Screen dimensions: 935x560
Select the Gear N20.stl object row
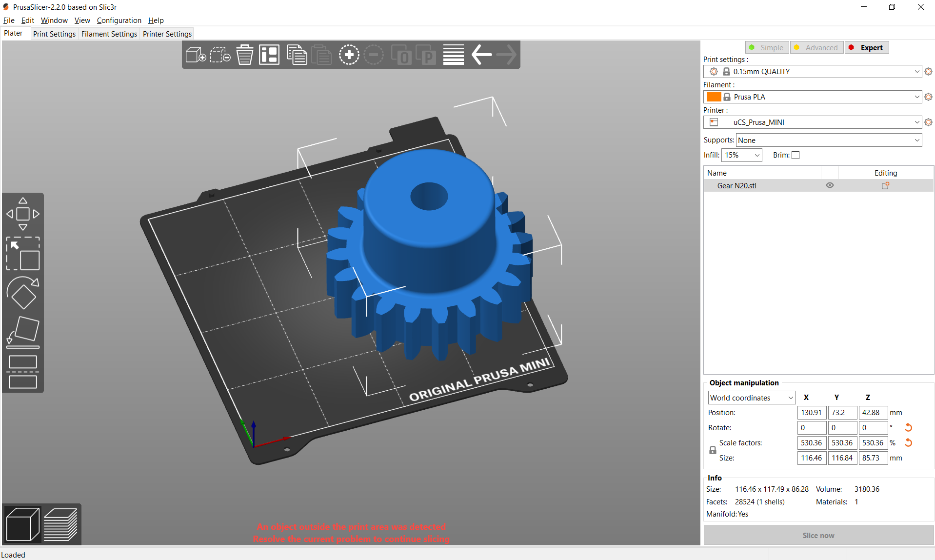(818, 185)
